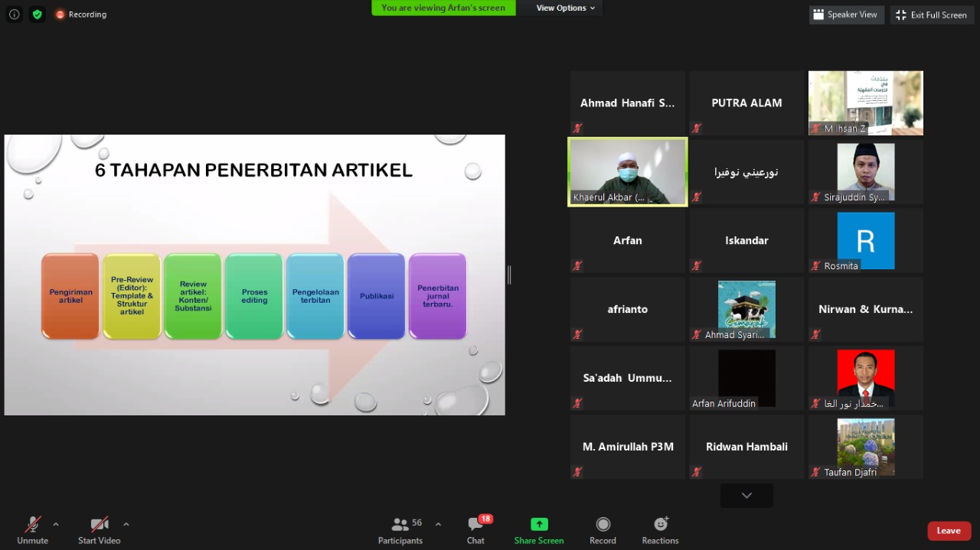Toggle Unmute microphone
The image size is (980, 550).
32,530
